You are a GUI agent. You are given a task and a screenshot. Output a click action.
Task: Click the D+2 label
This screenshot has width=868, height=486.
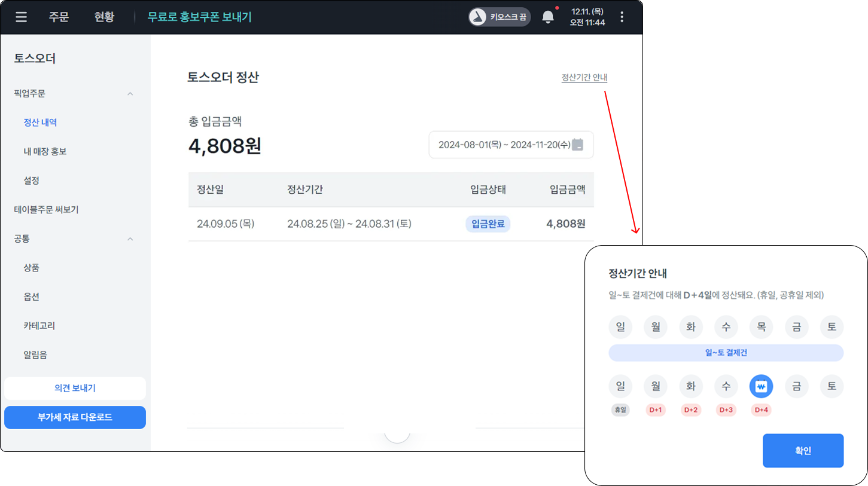pos(691,410)
